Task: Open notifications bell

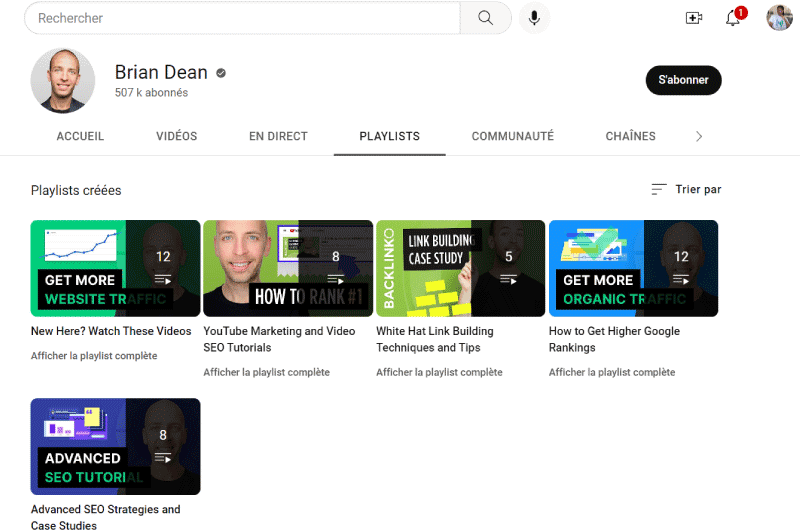Action: click(733, 18)
